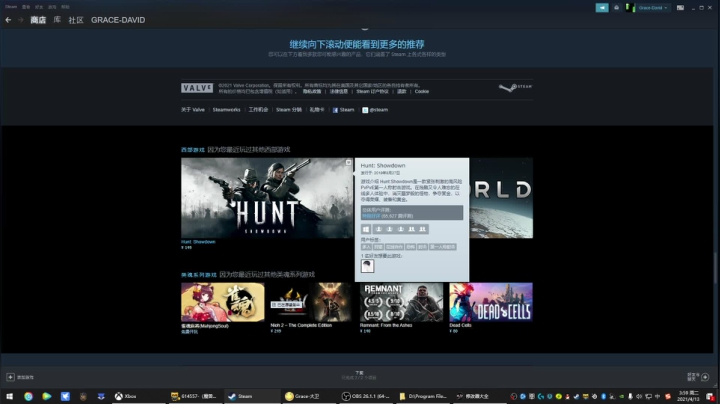Open the 工作机会 jobs link
This screenshot has height=404, width=720.
[258, 110]
